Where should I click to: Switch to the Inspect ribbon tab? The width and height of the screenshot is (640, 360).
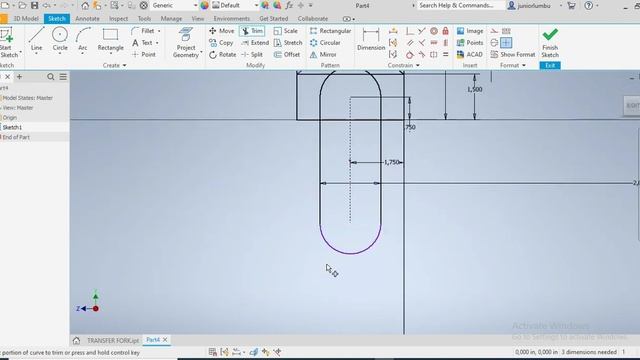[x=118, y=19]
